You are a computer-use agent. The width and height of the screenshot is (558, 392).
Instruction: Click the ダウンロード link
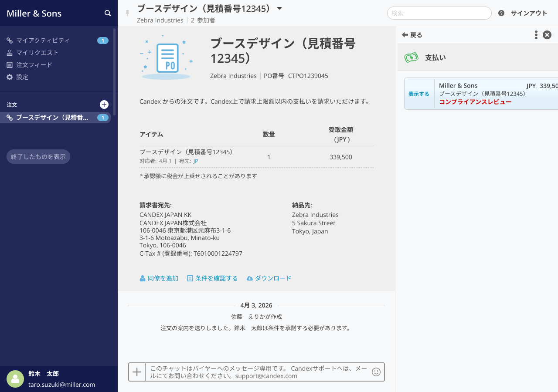click(x=273, y=278)
